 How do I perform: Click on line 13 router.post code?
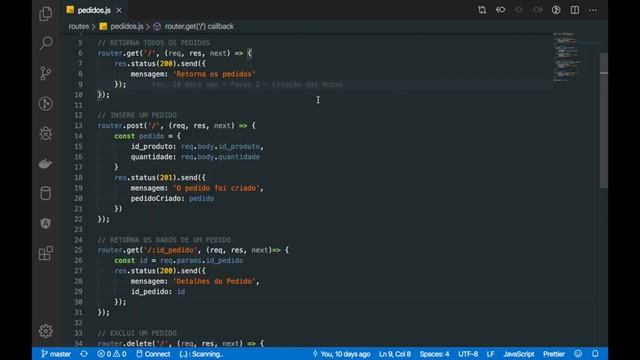[176, 126]
